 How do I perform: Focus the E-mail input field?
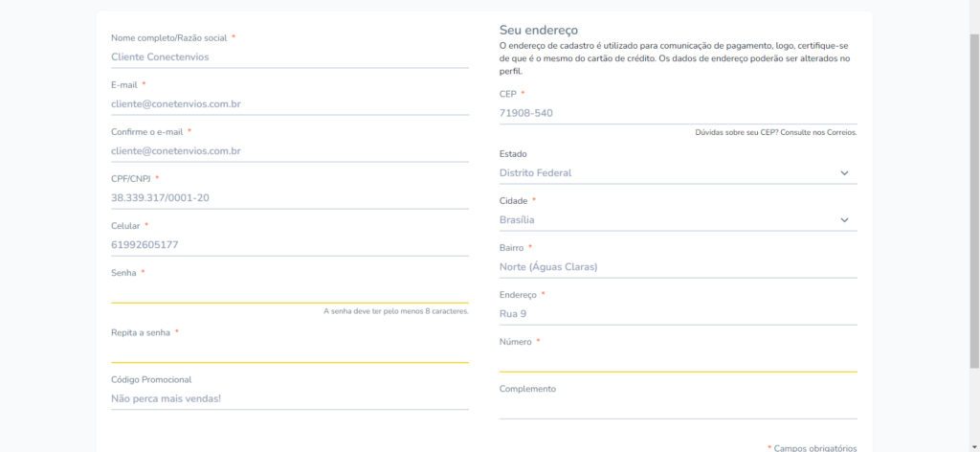click(x=290, y=104)
